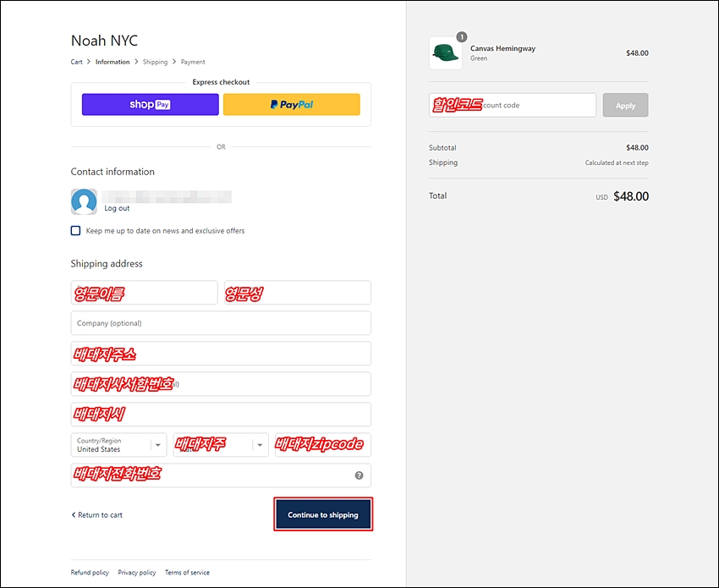Open Refund policy link
The width and height of the screenshot is (719, 588).
[90, 573]
